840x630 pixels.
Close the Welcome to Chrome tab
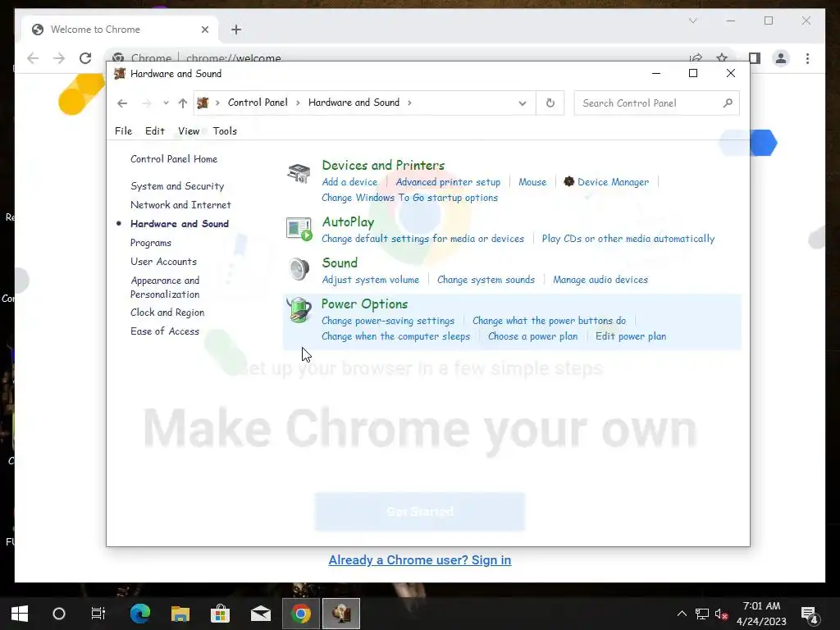pos(204,30)
